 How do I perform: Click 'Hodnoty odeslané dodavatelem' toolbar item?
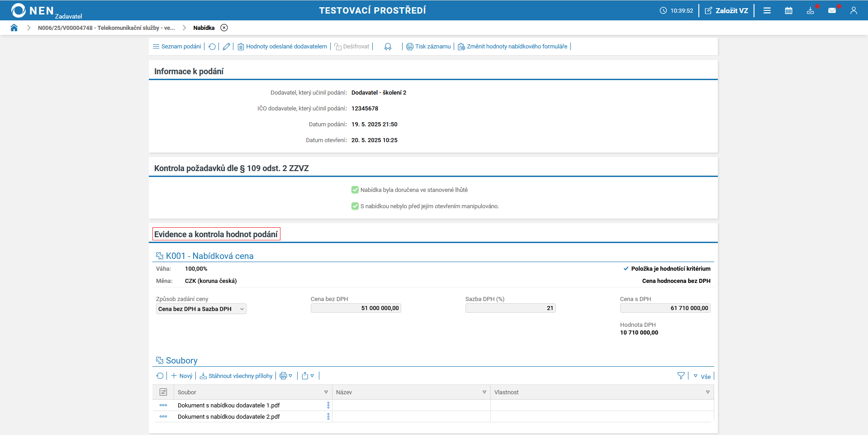(x=282, y=47)
